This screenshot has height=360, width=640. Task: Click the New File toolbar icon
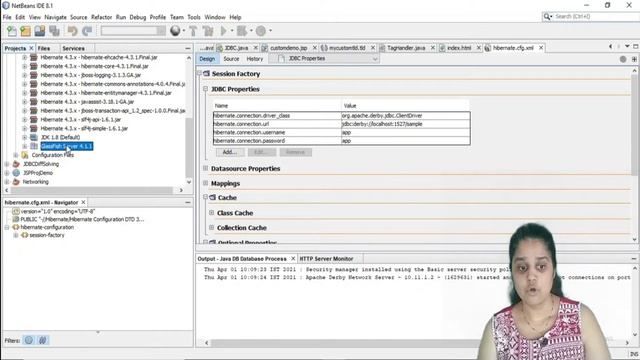click(x=11, y=31)
